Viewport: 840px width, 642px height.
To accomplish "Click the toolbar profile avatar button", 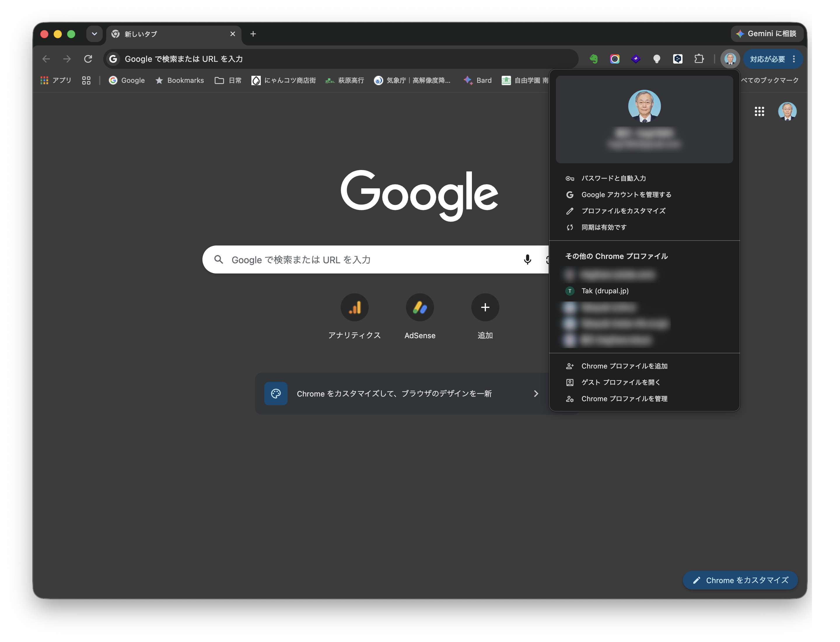I will click(x=730, y=59).
